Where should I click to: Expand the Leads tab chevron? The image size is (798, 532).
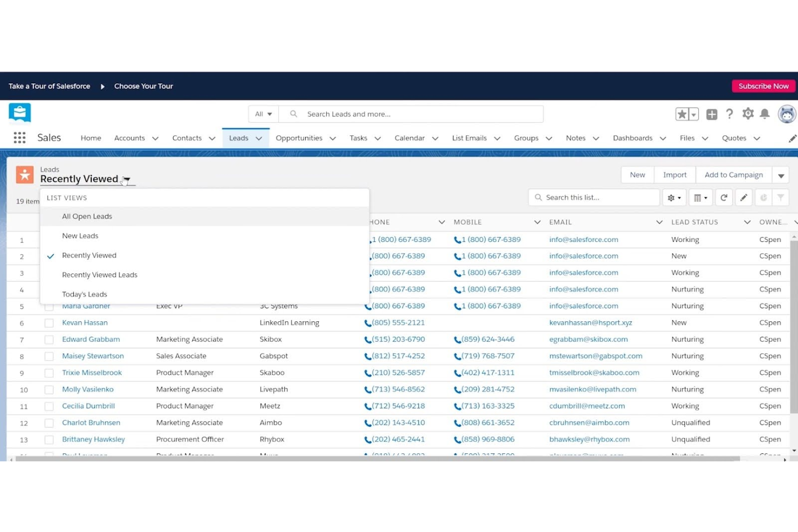(259, 139)
